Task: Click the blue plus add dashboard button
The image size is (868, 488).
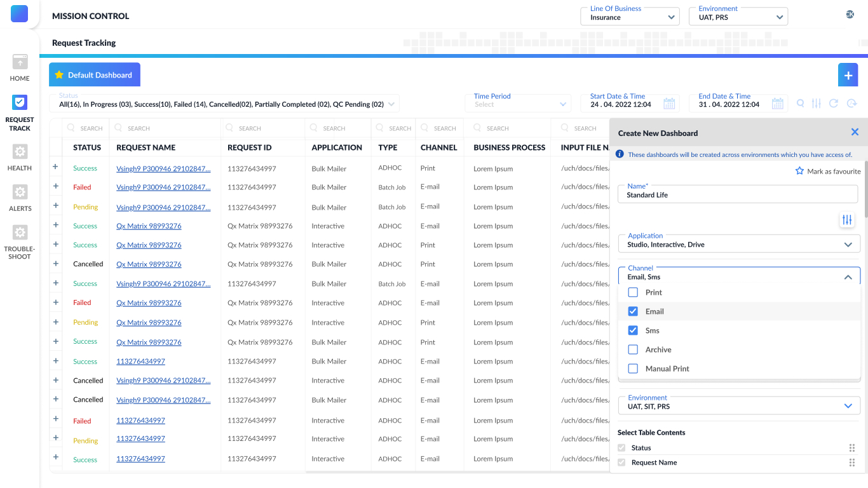Action: (848, 75)
